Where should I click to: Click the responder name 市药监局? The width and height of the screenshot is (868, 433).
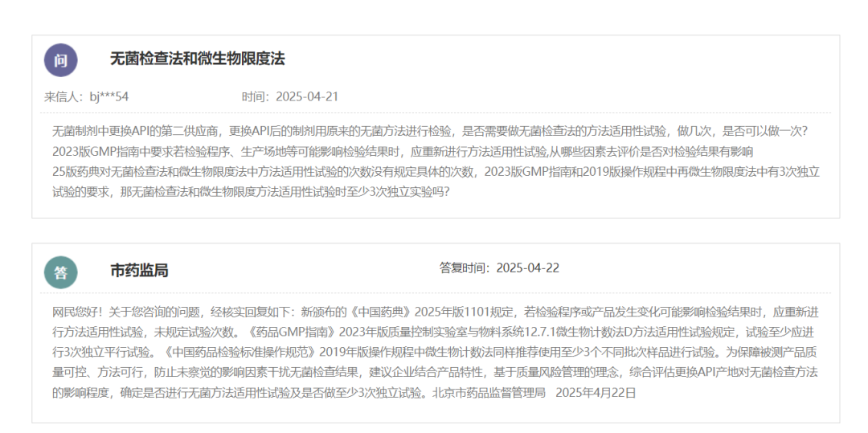click(139, 271)
